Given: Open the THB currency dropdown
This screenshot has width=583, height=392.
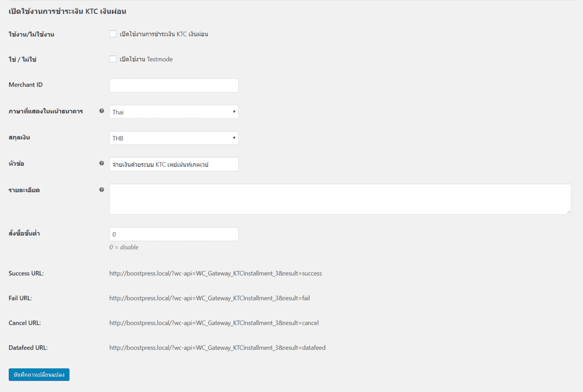Looking at the screenshot, I should point(174,138).
